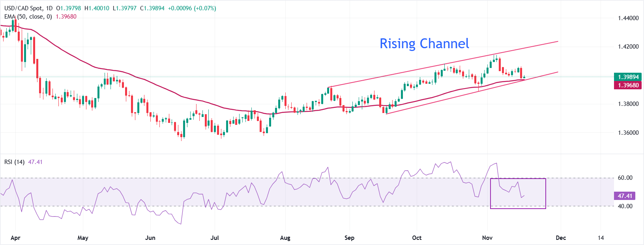Click the red 1.39680 EMA price tag
The image size is (644, 245).
click(628, 85)
